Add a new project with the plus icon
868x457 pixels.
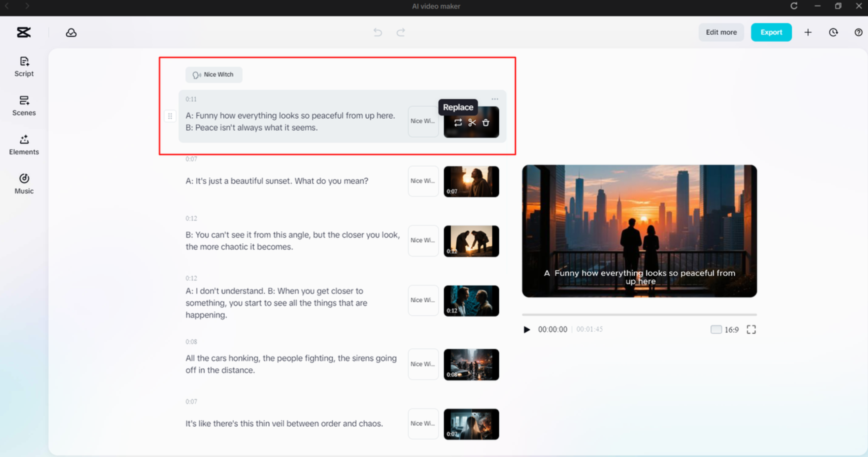(x=808, y=32)
